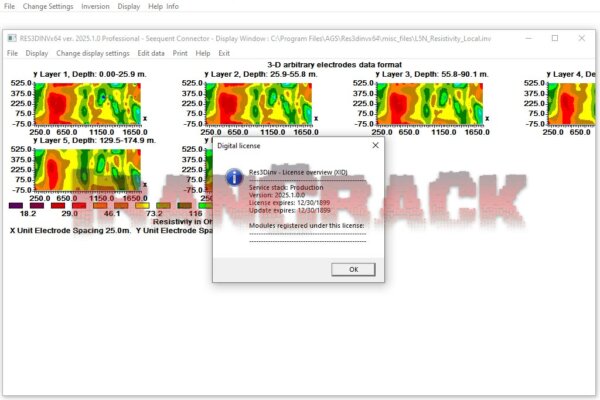This screenshot has width=600, height=400.
Task: Open File menu in Display Window
Action: point(12,53)
